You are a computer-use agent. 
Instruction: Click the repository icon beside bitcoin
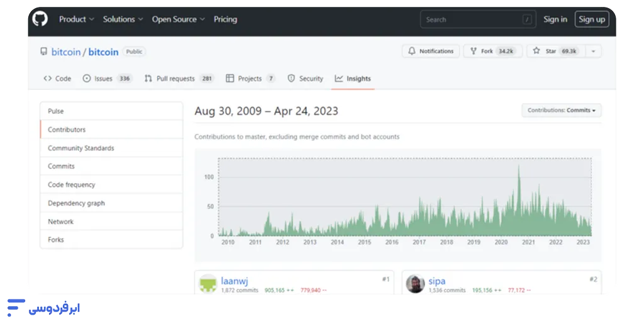tap(43, 52)
